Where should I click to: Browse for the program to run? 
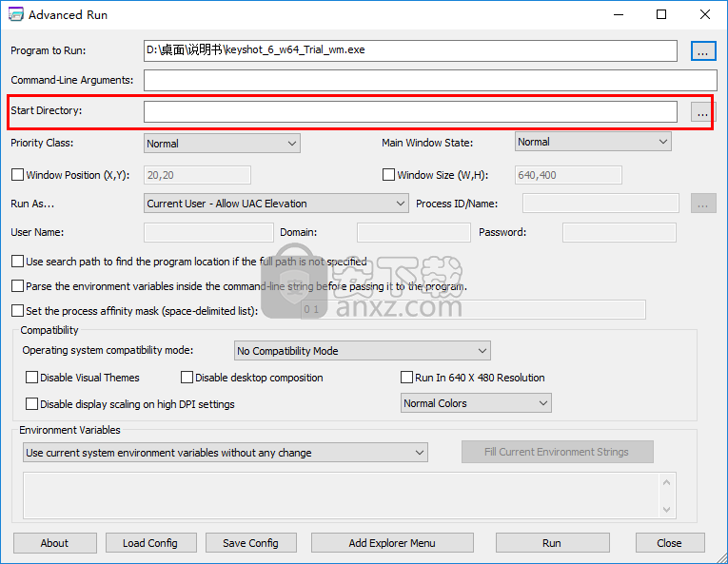click(703, 51)
